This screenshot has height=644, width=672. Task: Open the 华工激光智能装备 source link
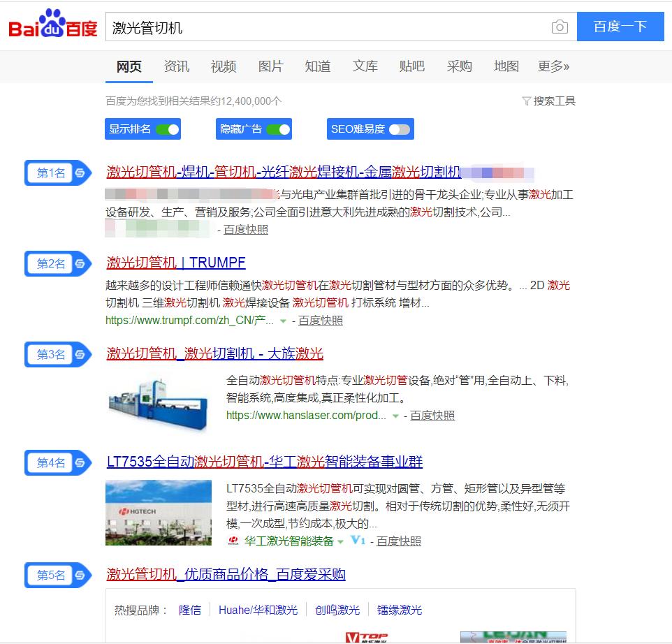coord(289,541)
